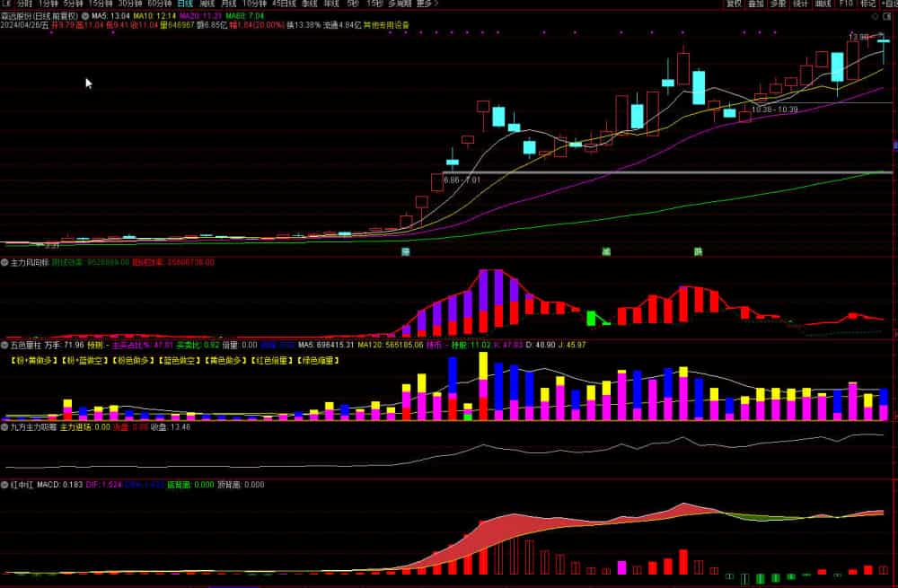This screenshot has width=898, height=588.
Task: Click the 叠加 overlay button
Action: (x=756, y=4)
